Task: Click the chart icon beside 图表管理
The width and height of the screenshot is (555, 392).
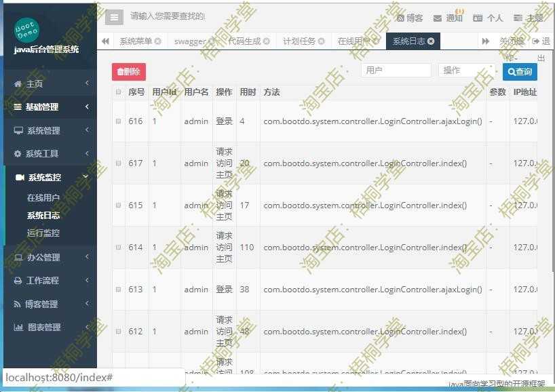Action: pos(18,328)
